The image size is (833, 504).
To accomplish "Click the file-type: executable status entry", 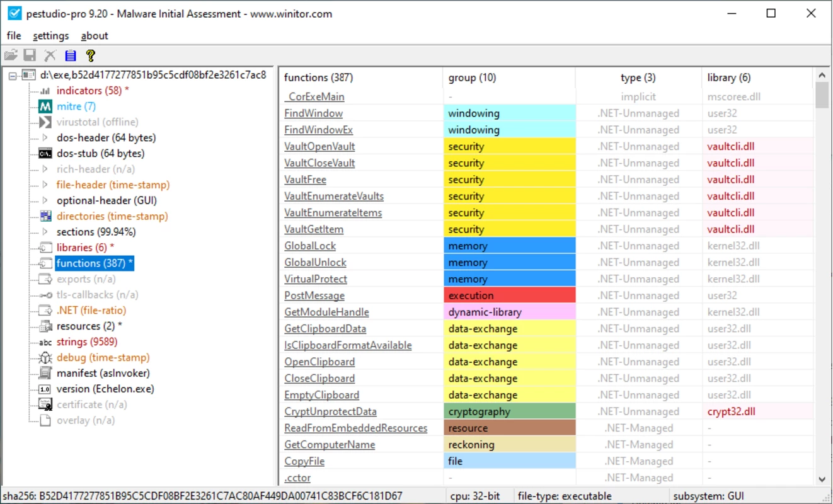I will pyautogui.click(x=565, y=496).
